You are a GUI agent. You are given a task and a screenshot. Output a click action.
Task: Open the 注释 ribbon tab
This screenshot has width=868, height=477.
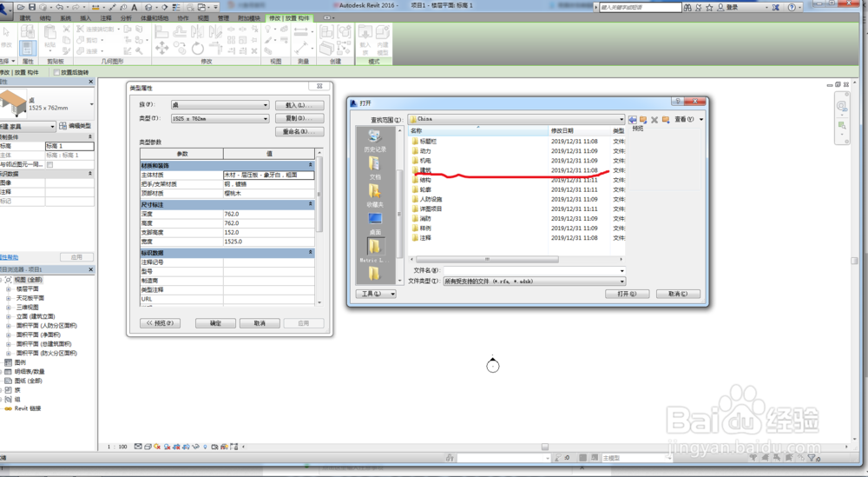(105, 18)
